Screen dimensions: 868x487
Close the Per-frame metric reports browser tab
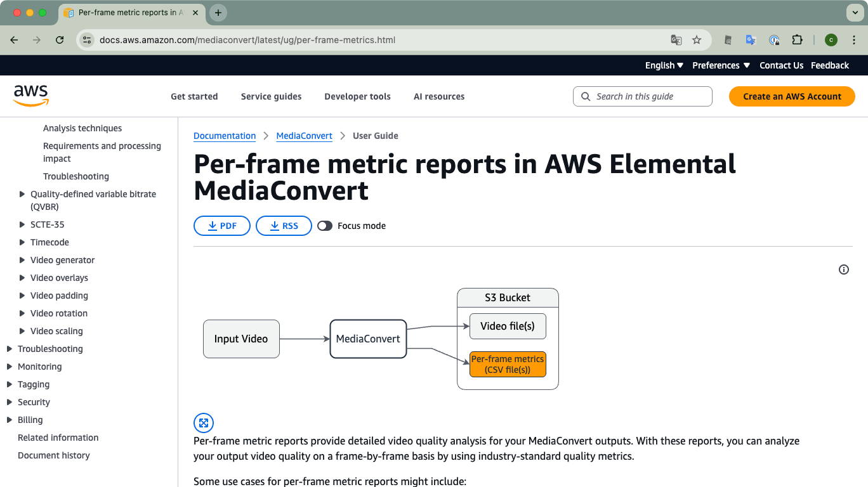(x=195, y=13)
